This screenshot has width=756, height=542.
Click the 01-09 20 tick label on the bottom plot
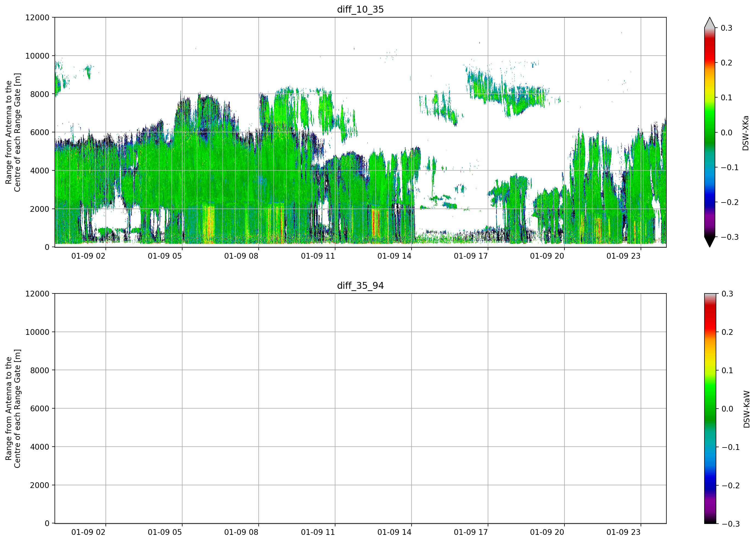point(547,532)
